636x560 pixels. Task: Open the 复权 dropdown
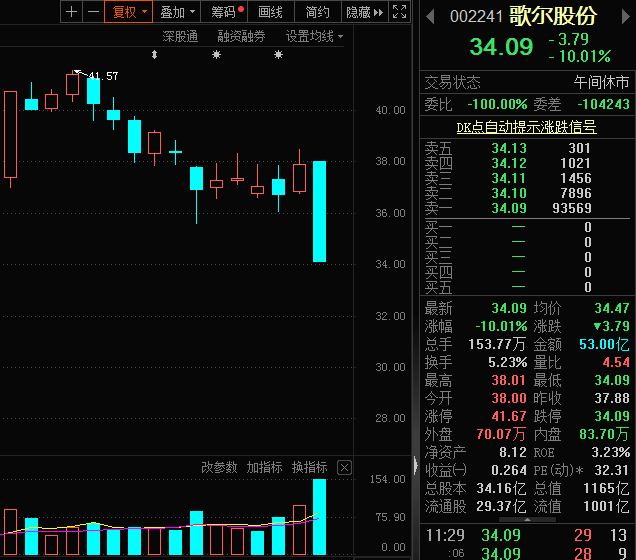(129, 12)
